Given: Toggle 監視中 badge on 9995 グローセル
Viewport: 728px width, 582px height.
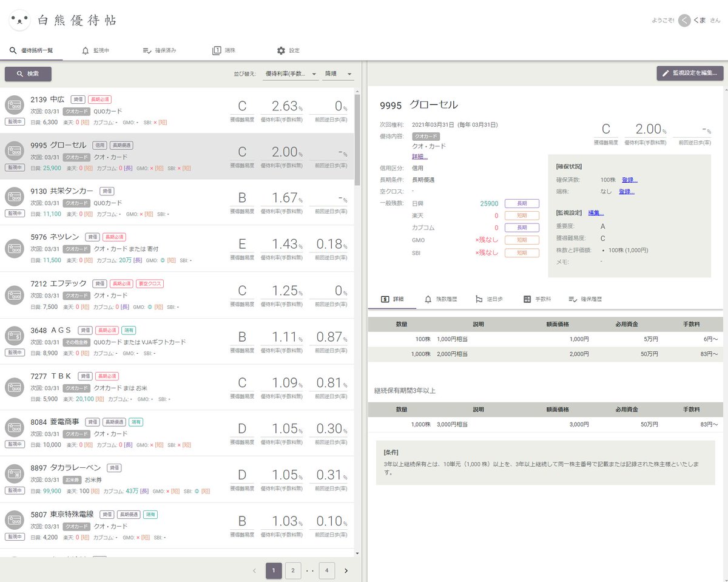Looking at the screenshot, I should tap(15, 167).
